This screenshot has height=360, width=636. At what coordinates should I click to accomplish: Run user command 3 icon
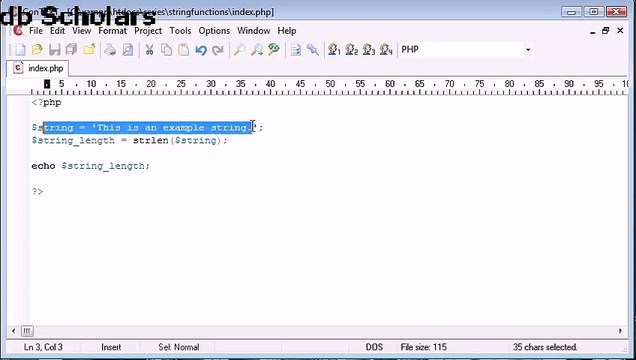(x=369, y=50)
